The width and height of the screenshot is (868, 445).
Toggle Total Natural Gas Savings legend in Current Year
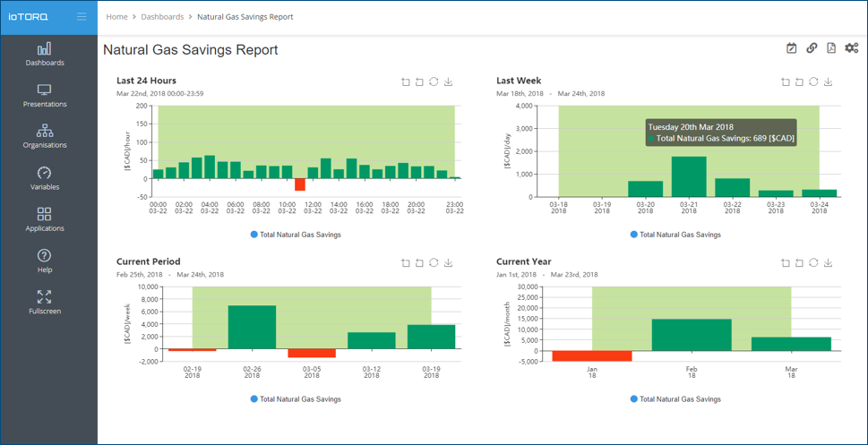(x=676, y=399)
